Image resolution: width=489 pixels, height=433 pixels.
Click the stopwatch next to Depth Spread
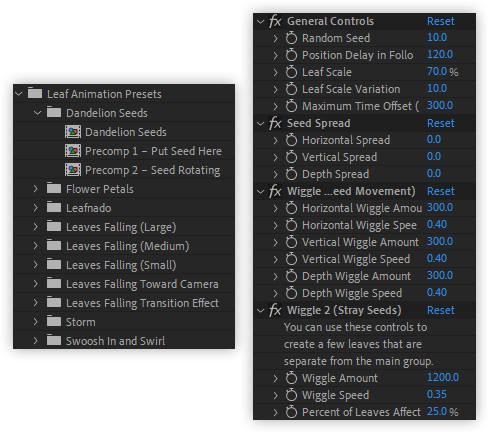pos(291,174)
